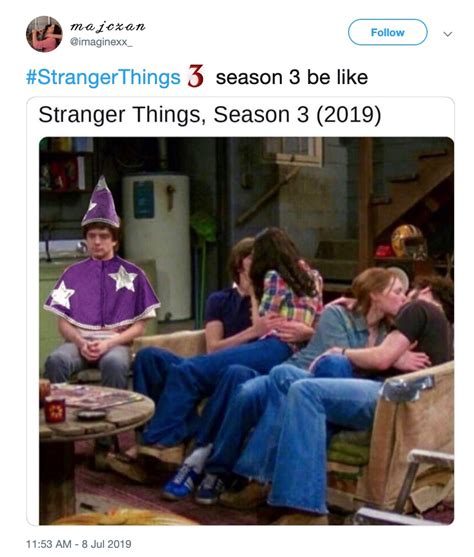Click the majczan display name
This screenshot has height=557, width=474.
[x=108, y=27]
